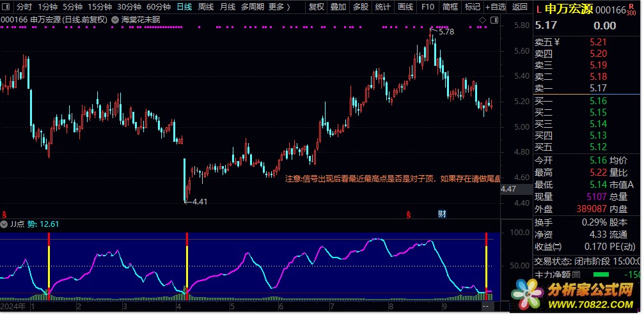Expand the 更多 period options
The width and height of the screenshot is (644, 315).
[278, 7]
